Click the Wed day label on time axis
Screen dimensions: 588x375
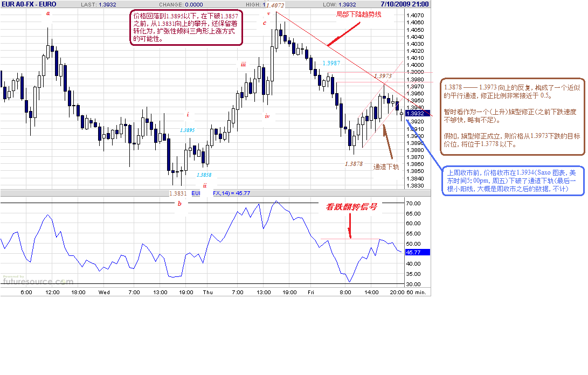[104, 293]
